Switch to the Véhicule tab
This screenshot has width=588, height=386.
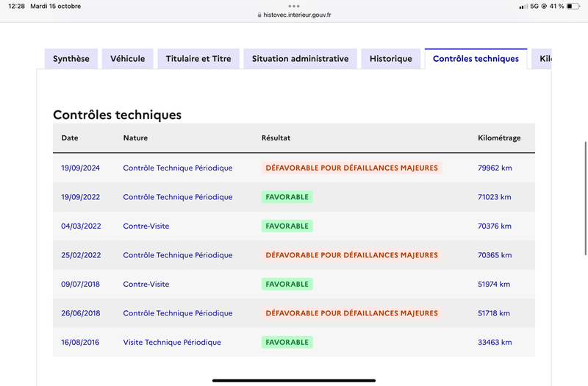[127, 59]
